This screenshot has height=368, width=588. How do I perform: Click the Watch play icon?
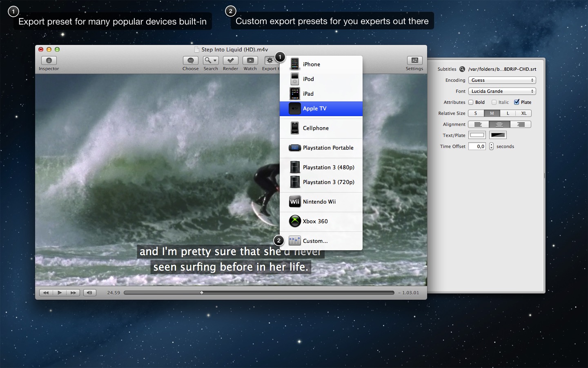(250, 61)
